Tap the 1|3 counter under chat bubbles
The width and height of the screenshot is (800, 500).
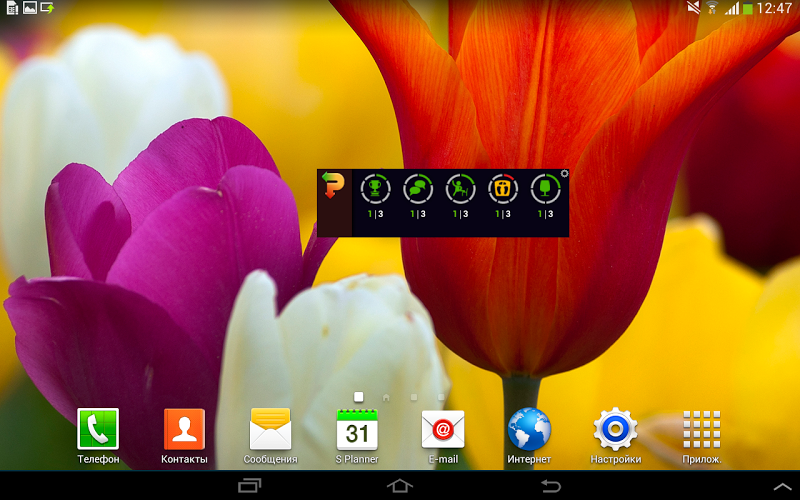click(417, 214)
